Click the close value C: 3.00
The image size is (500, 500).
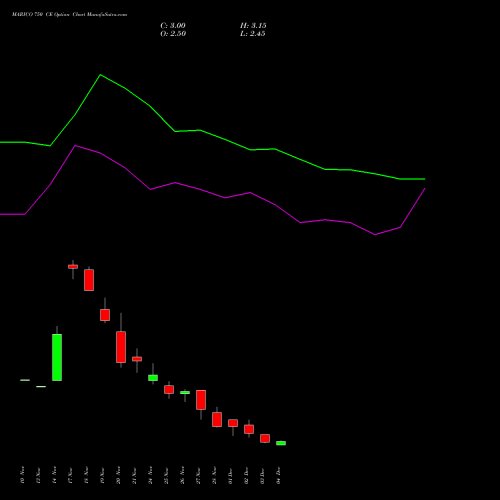pyautogui.click(x=173, y=26)
